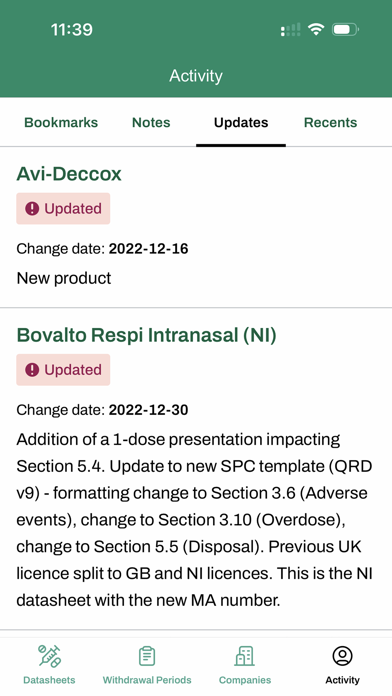Viewport: 392px width, 696px height.
Task: Tap the Avi-Deccox Updated badge
Action: click(63, 209)
